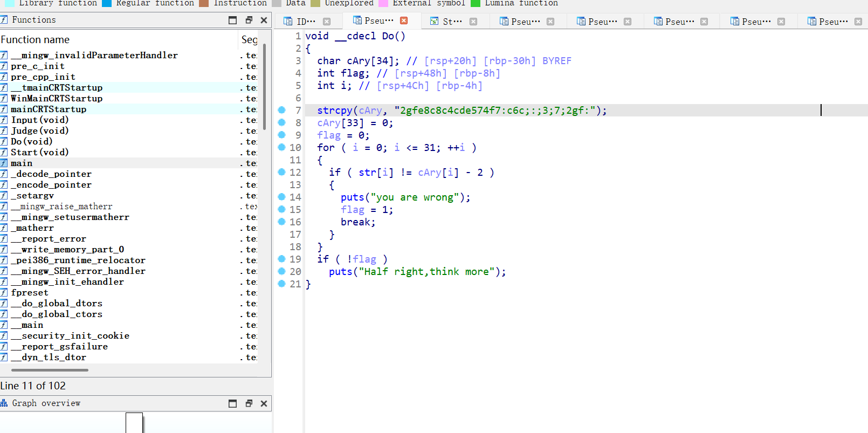
Task: Toggle breakpoint on line 7 strcpy
Action: (281, 110)
